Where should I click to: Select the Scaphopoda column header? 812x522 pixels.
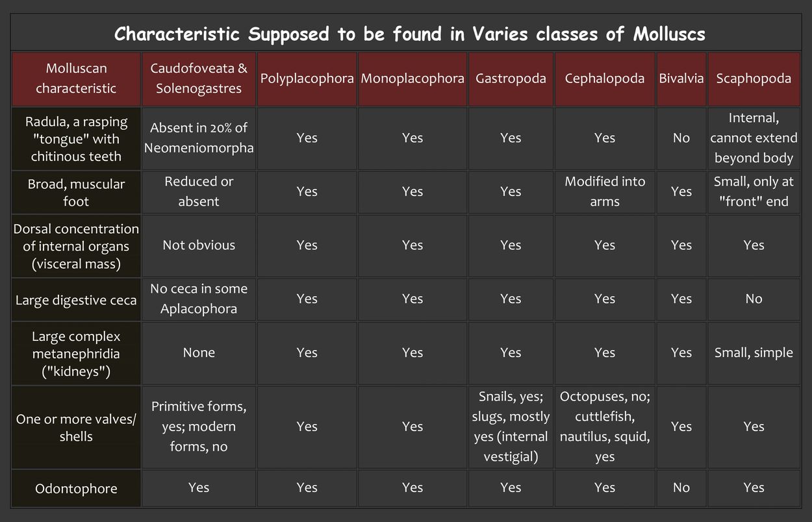(754, 79)
